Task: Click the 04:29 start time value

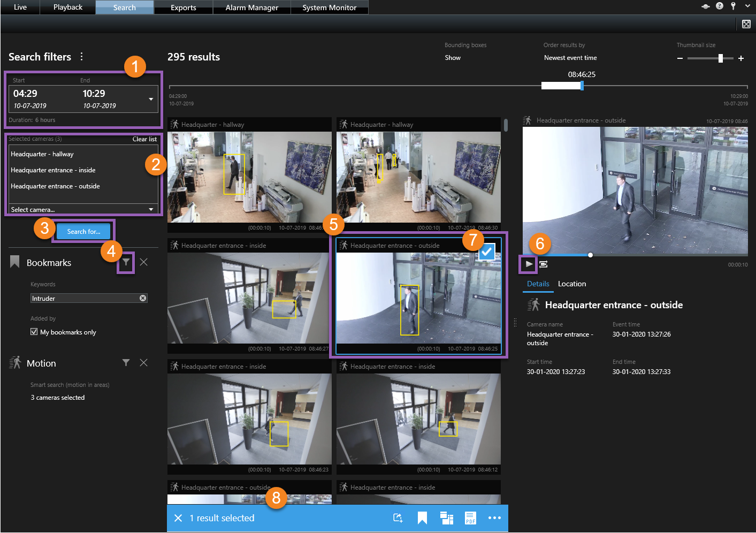Action: pos(25,94)
